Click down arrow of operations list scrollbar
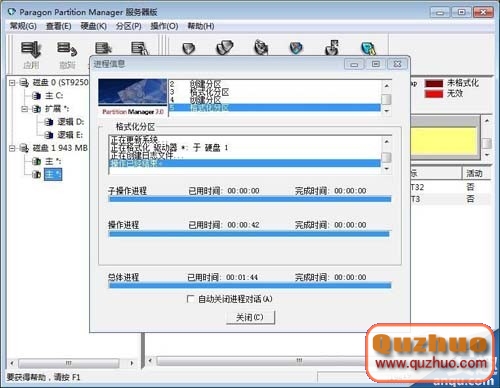 coord(387,111)
